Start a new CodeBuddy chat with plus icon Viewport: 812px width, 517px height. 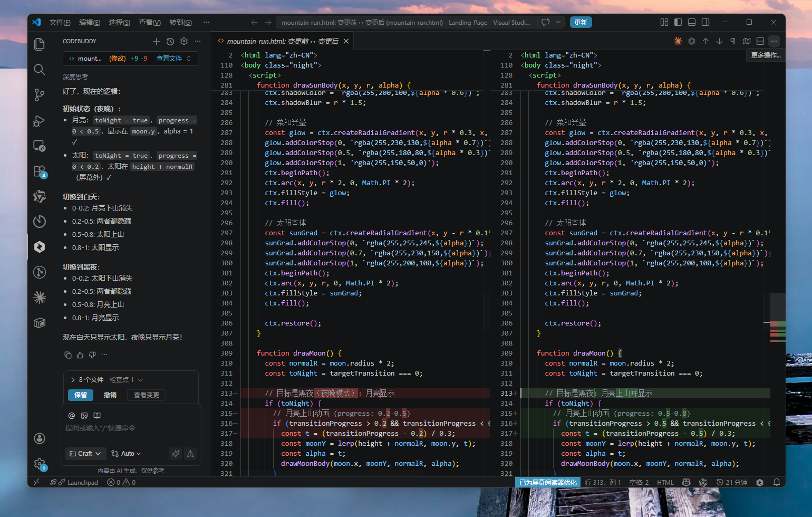156,41
